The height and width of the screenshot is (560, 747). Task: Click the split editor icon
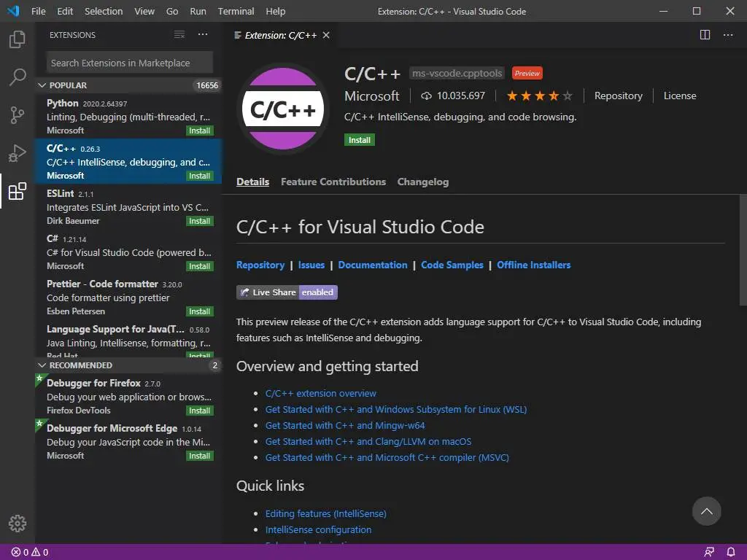[x=705, y=35]
